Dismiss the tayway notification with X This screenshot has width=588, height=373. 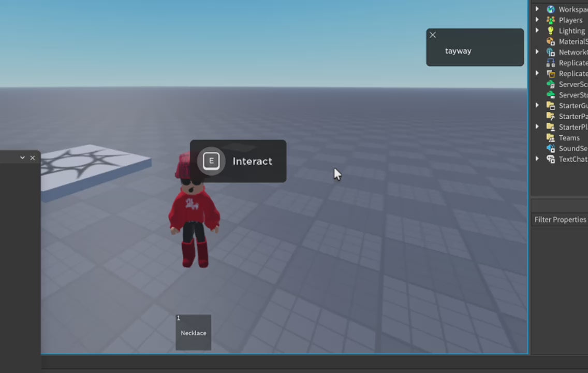click(x=433, y=35)
